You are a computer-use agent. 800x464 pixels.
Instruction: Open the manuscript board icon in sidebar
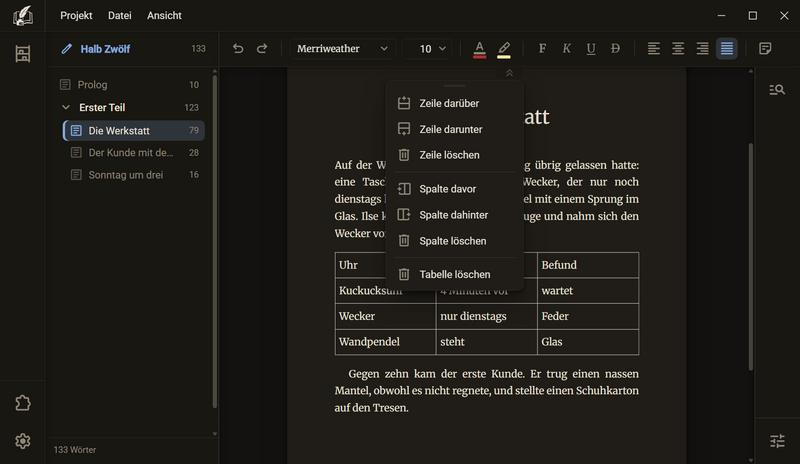click(x=22, y=54)
